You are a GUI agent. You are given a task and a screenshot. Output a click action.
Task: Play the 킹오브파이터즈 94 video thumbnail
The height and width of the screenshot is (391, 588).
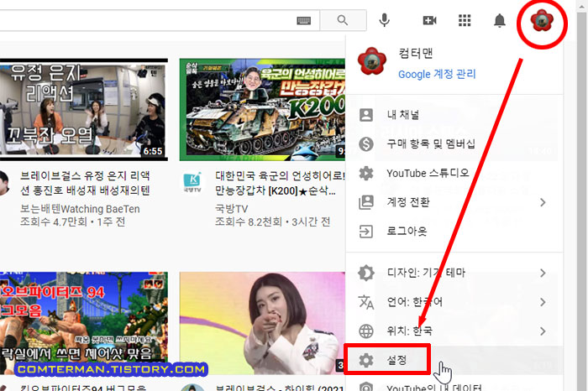(84, 323)
